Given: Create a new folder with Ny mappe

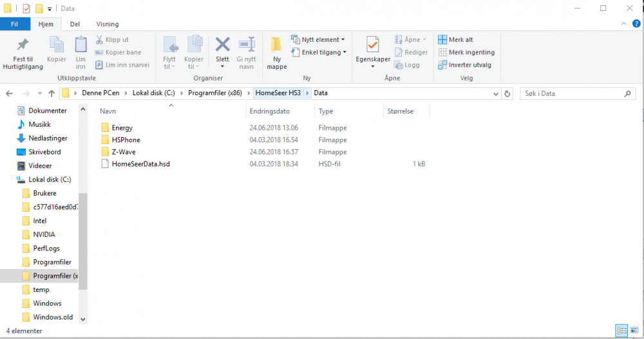Looking at the screenshot, I should 276,46.
